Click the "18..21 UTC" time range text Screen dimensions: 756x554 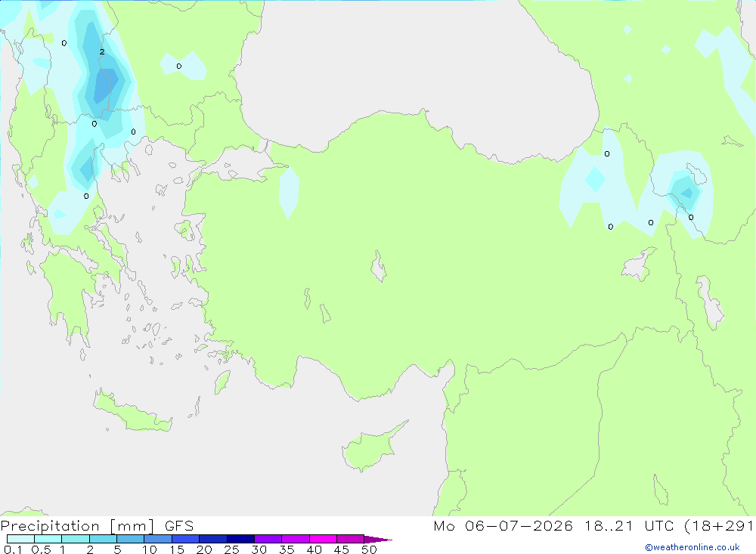click(629, 526)
